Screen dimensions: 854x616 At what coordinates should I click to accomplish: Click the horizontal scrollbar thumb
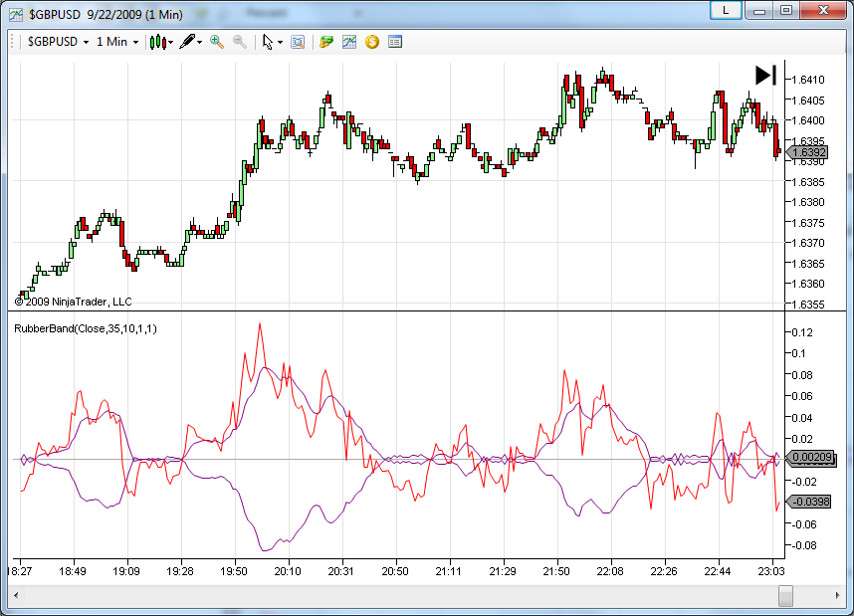click(x=786, y=595)
